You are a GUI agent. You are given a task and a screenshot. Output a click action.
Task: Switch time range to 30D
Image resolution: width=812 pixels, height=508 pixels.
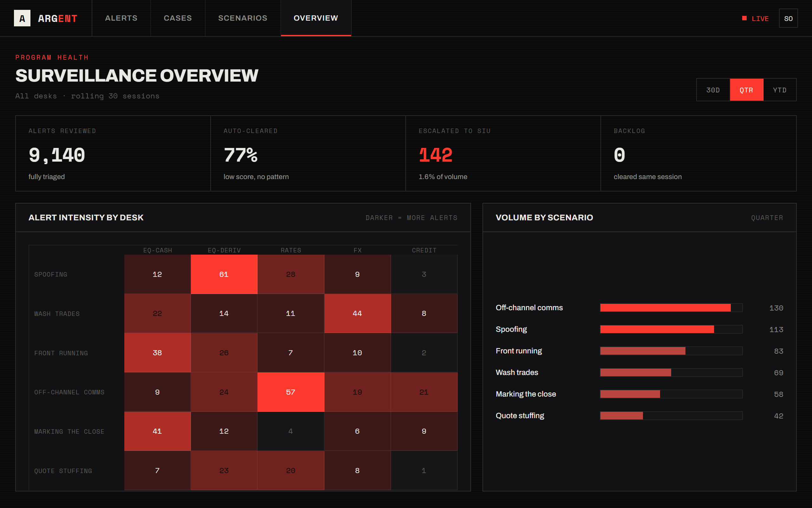[x=713, y=90]
